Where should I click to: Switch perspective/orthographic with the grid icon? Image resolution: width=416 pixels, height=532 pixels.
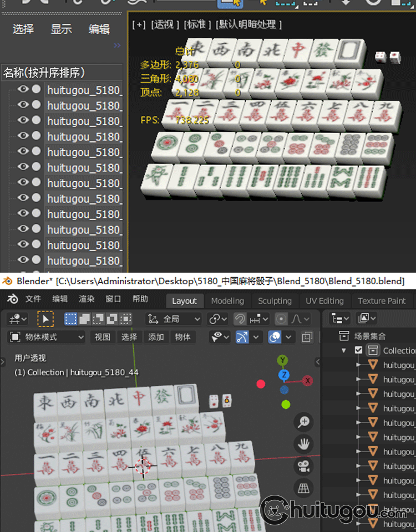point(303,488)
